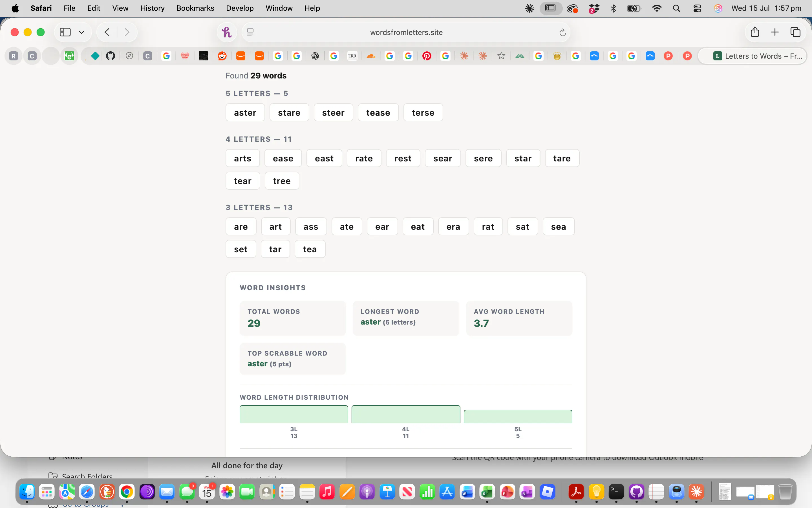Screen dimensions: 812x508
Task: Open the battery status menu
Action: pos(634,8)
